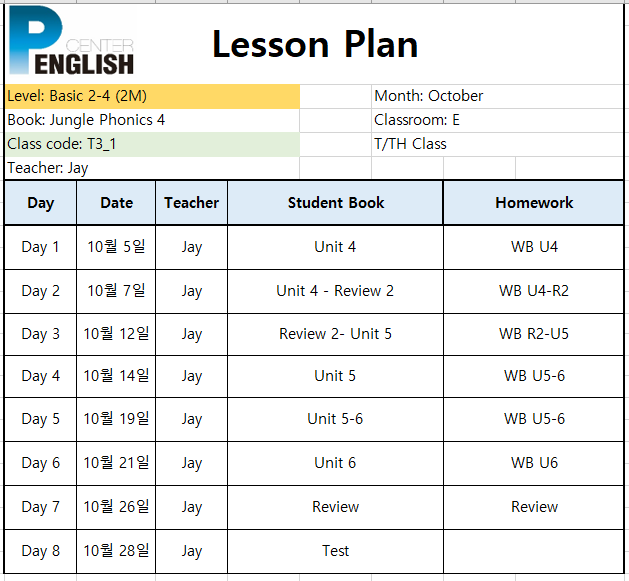
Task: Click the Classroom: E cell
Action: (497, 120)
